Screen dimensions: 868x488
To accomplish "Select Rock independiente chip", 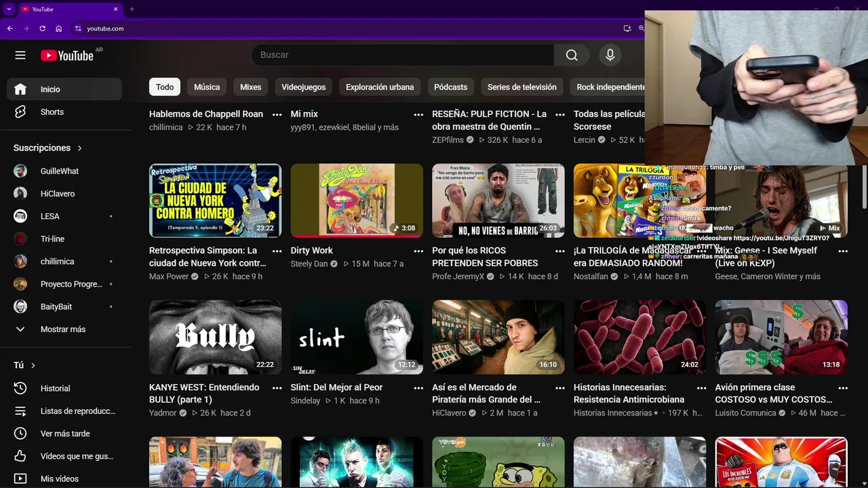I will click(x=609, y=87).
